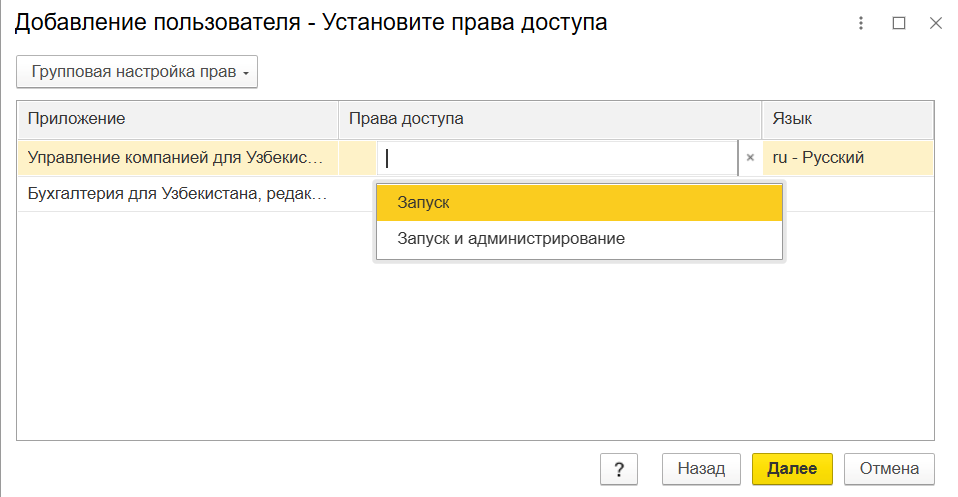Cancel with the Отмена button
Image resolution: width=958 pixels, height=497 pixels.
tap(889, 468)
